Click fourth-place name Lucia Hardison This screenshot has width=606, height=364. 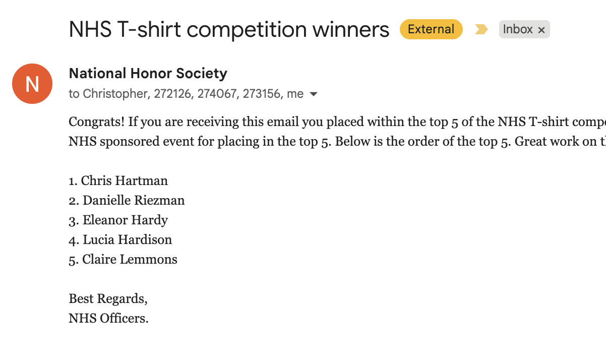click(127, 240)
